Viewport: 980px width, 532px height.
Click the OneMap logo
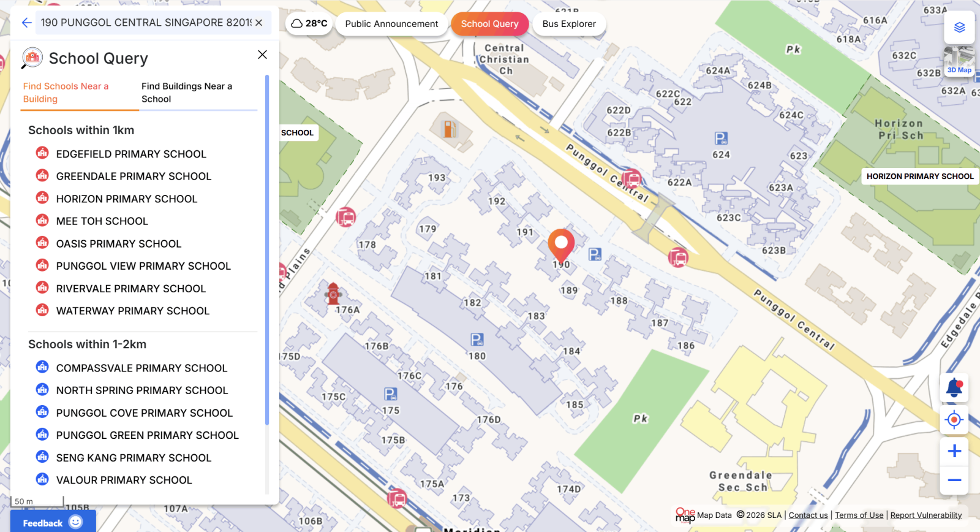(685, 515)
